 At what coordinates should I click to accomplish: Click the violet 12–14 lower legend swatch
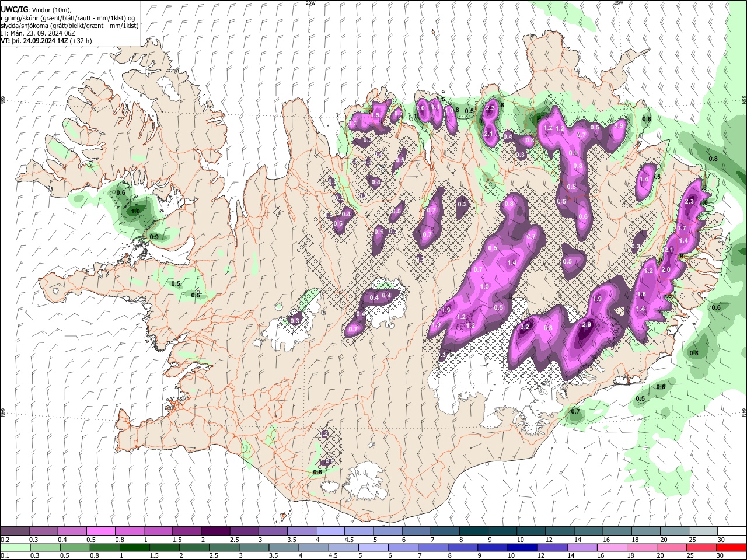tap(551, 547)
